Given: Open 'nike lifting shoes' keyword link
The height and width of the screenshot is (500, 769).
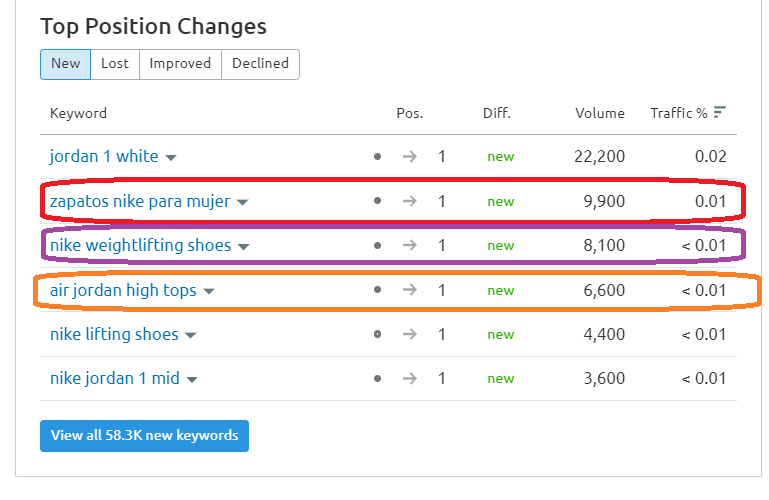Looking at the screenshot, I should pos(114,334).
